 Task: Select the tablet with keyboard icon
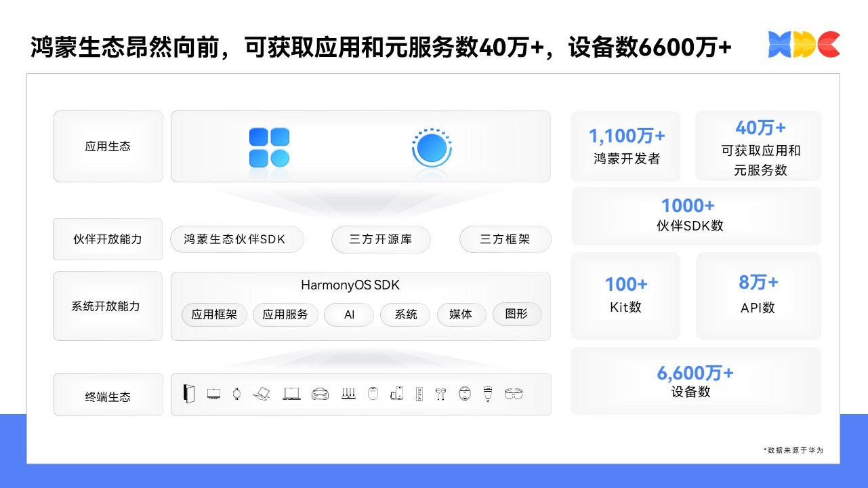(x=262, y=393)
